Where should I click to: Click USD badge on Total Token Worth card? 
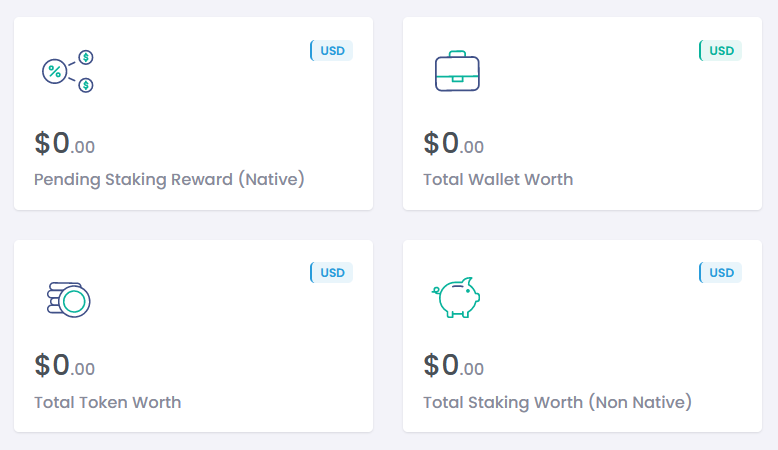pos(332,272)
